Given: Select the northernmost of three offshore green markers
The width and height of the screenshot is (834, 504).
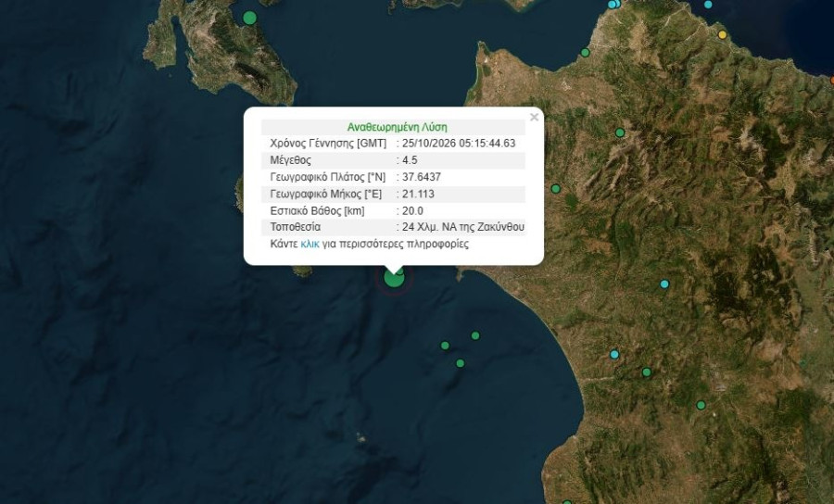Looking at the screenshot, I should [475, 335].
